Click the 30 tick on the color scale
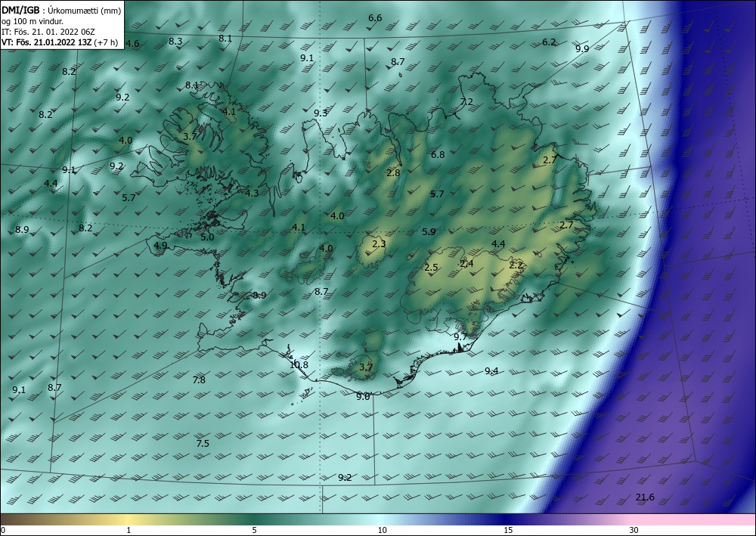The height and width of the screenshot is (536, 756). pyautogui.click(x=634, y=531)
